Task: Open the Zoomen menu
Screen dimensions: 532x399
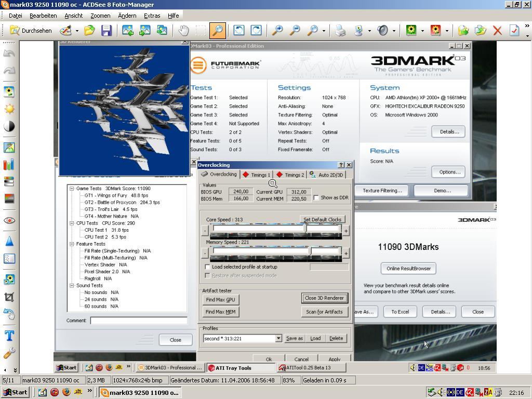Action: (100, 16)
